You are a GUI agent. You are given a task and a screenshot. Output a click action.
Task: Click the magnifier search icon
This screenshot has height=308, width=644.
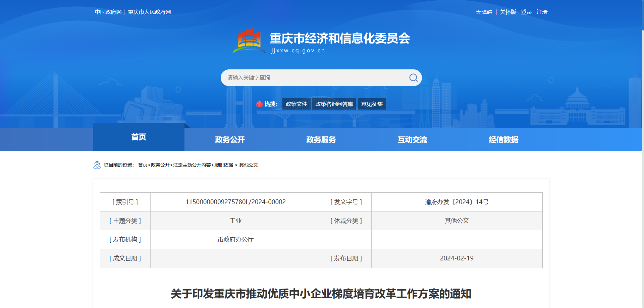coord(413,78)
